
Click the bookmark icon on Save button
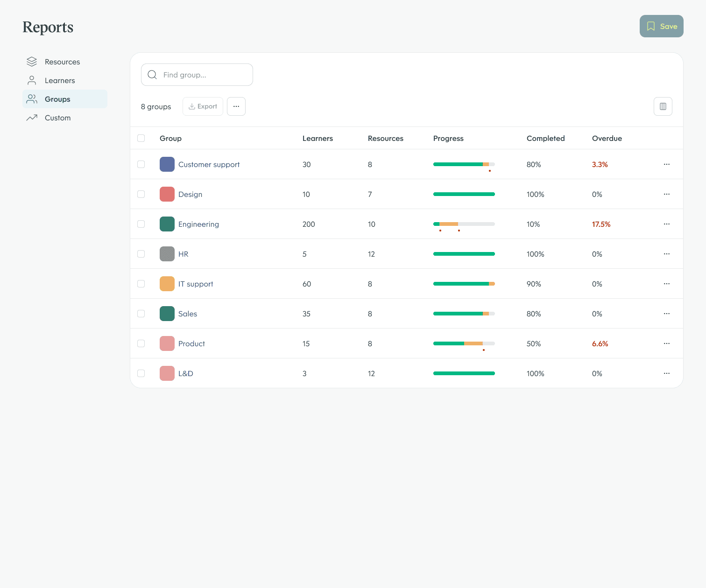point(650,26)
